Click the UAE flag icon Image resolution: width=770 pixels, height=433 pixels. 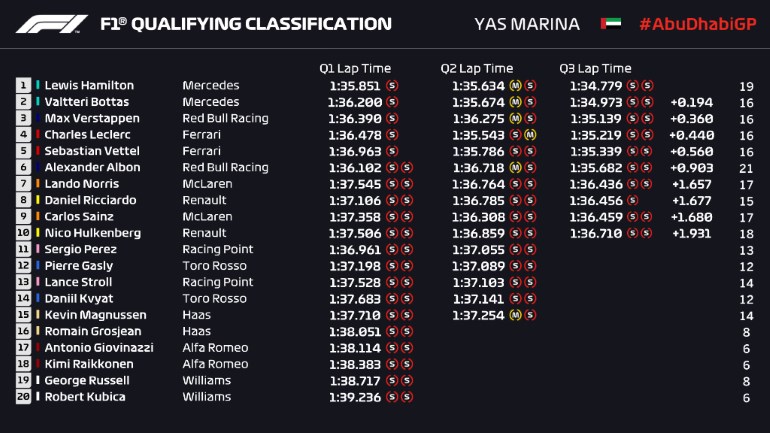(610, 23)
